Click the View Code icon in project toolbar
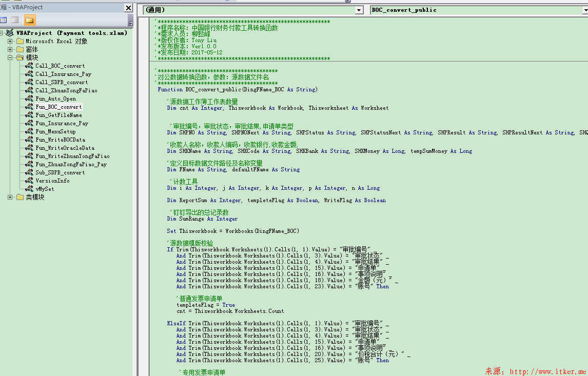Image resolution: width=588 pixels, height=376 pixels. (x=4, y=20)
